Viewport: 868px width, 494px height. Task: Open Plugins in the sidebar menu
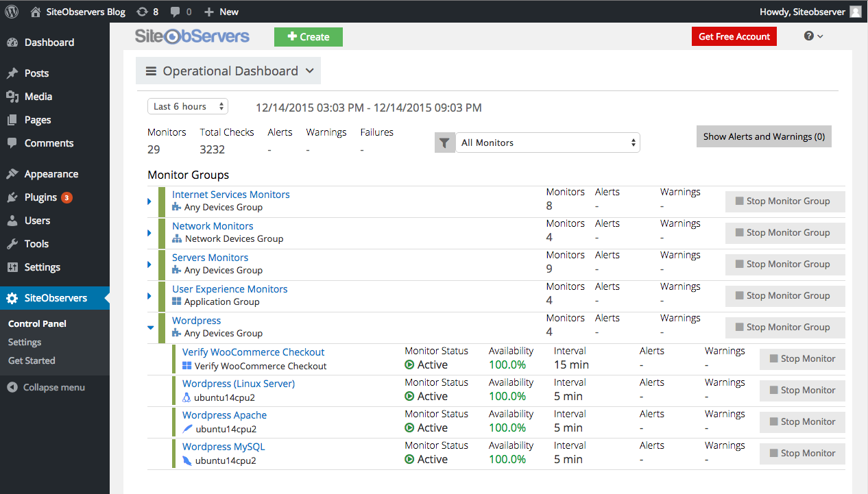coord(40,197)
